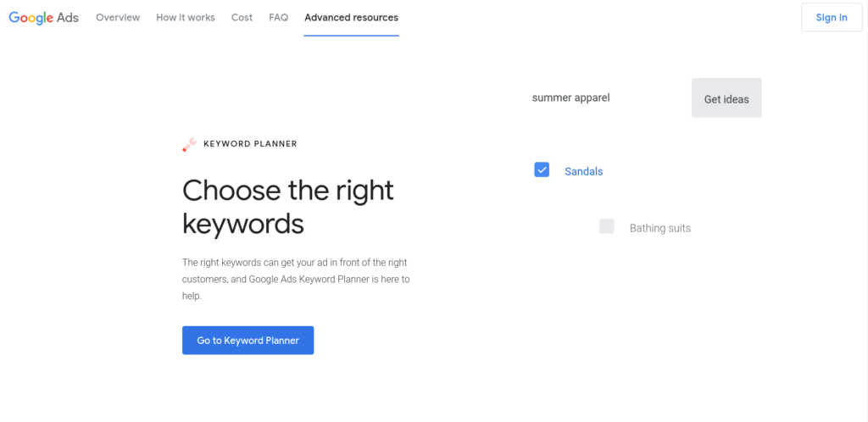Click the Bathing suits keyword label
Viewport: 868px width, 422px height.
click(x=659, y=228)
